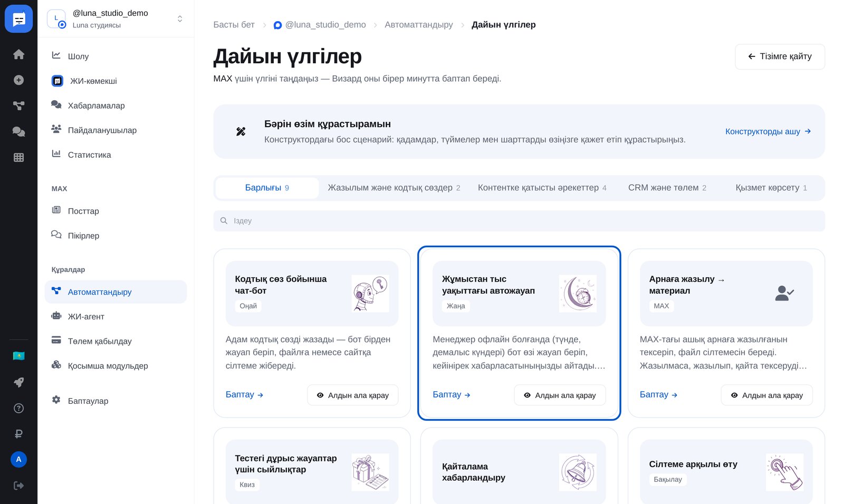
Task: Select Жазылым және кодтық сөздер tab
Action: [x=394, y=188]
